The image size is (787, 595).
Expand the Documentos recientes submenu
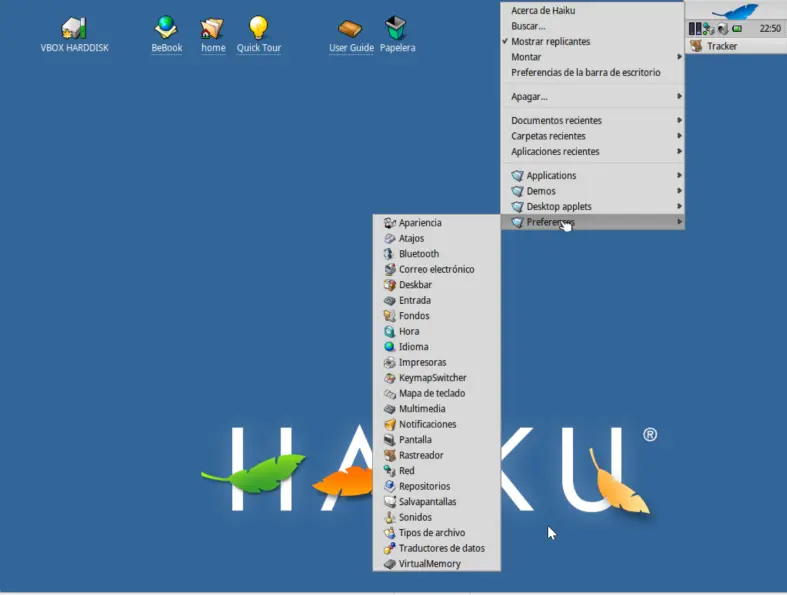coord(593,121)
